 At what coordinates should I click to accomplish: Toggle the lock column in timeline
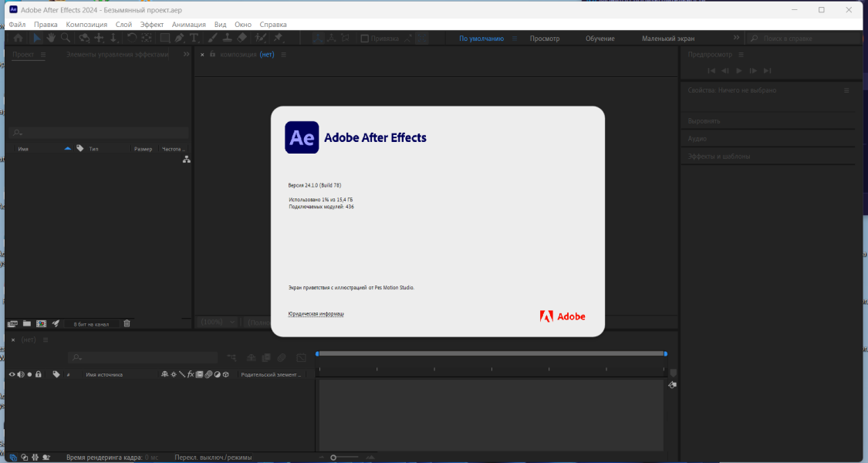click(39, 374)
